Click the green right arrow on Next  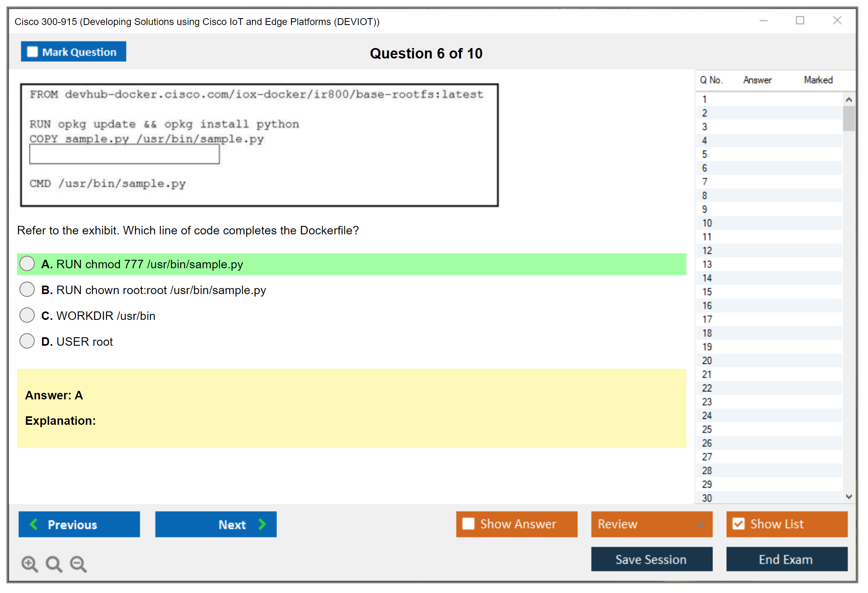[262, 524]
